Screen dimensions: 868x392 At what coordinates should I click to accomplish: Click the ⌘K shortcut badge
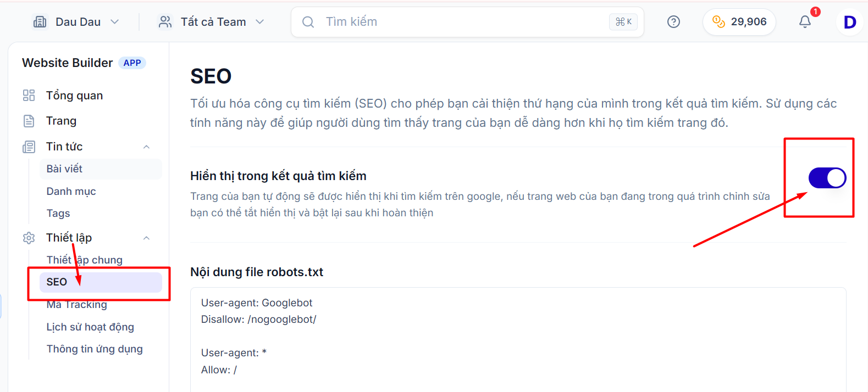click(623, 22)
